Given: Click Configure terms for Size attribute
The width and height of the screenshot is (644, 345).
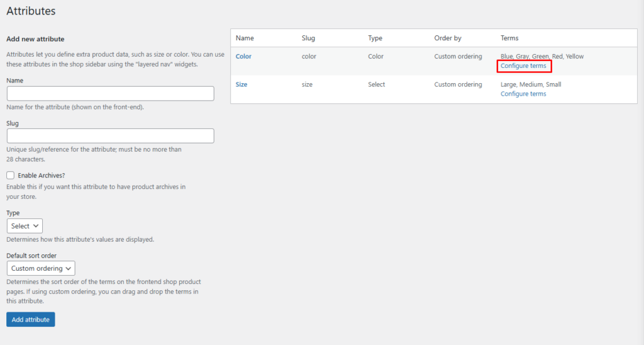Looking at the screenshot, I should point(523,94).
